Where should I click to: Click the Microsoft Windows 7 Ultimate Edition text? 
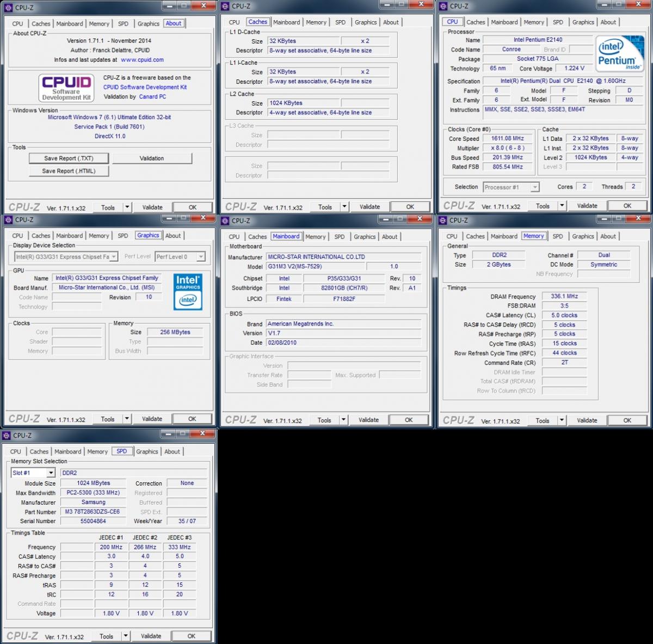109,118
